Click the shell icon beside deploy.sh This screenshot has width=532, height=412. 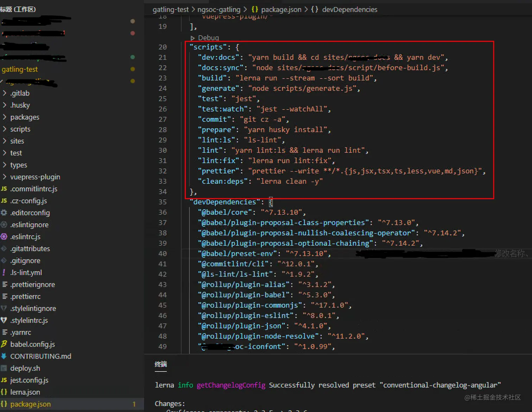pyautogui.click(x=4, y=368)
